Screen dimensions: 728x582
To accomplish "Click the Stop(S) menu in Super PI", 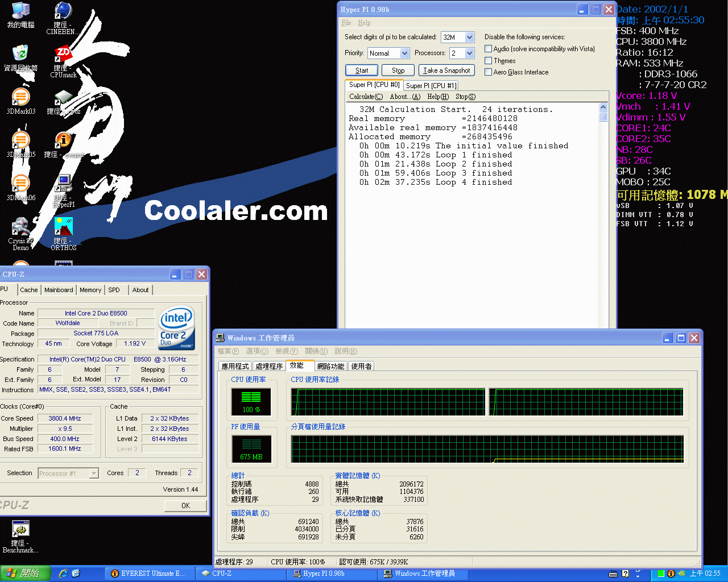I will (x=465, y=97).
